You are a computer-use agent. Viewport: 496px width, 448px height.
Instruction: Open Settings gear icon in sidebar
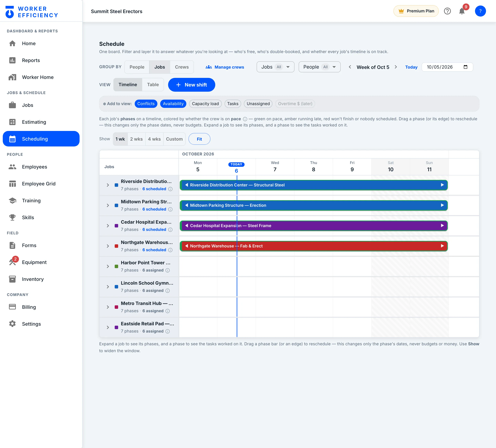click(x=12, y=324)
